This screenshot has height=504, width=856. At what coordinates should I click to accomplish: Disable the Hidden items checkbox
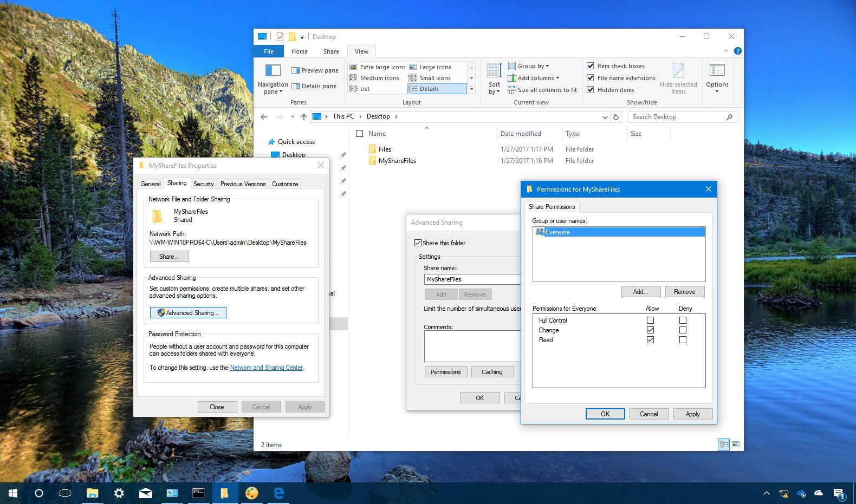pos(591,90)
